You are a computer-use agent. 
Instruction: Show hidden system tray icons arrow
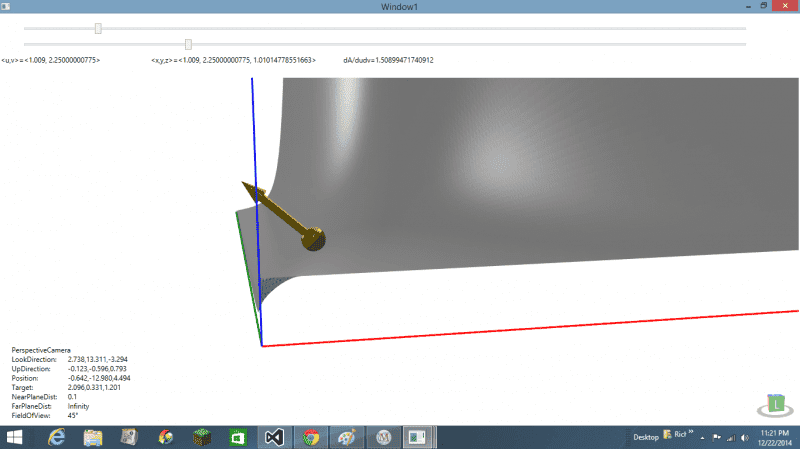point(702,438)
